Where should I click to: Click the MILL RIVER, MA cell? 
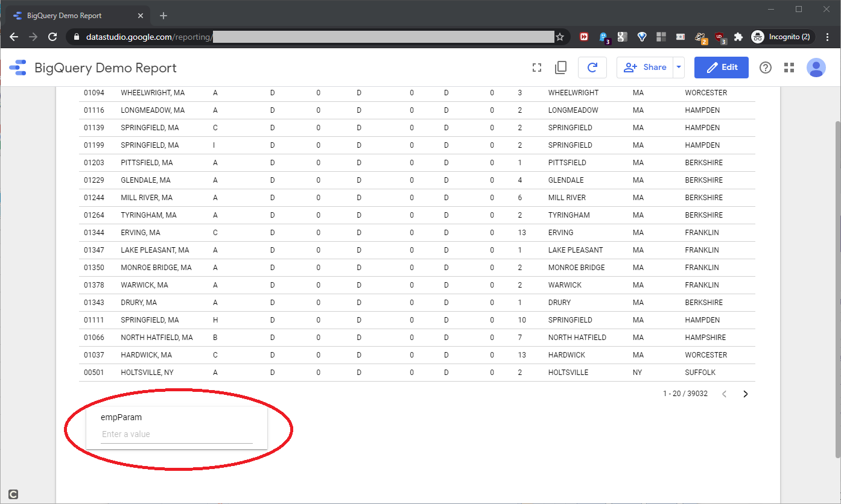coord(147,198)
